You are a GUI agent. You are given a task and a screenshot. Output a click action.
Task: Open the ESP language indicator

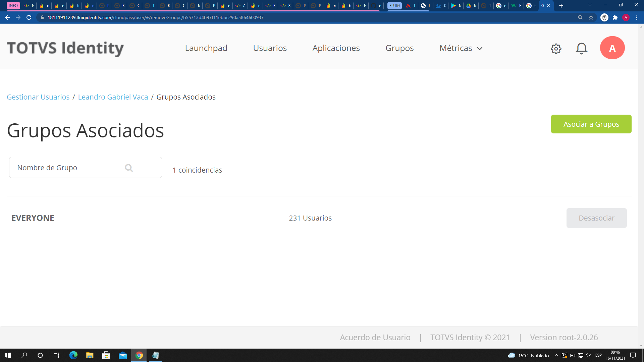(x=598, y=355)
